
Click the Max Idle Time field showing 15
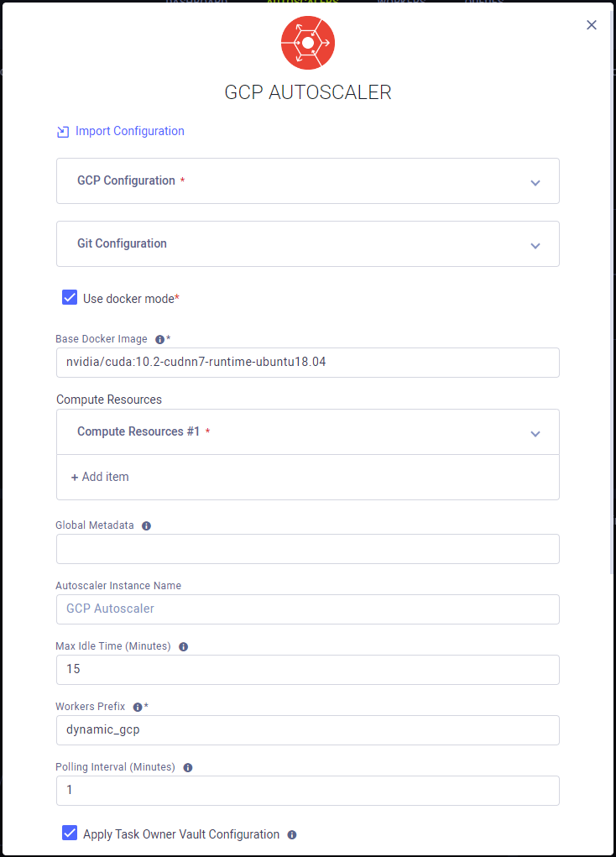[x=307, y=669]
